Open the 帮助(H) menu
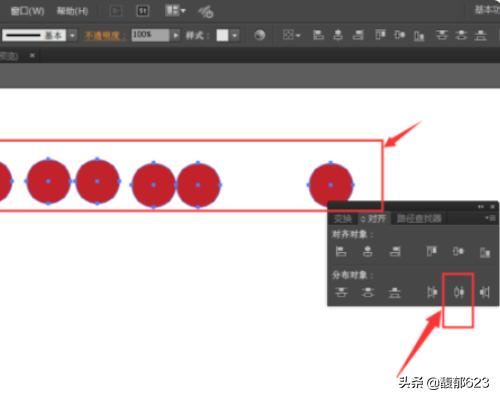The height and width of the screenshot is (400, 500). pos(72,11)
